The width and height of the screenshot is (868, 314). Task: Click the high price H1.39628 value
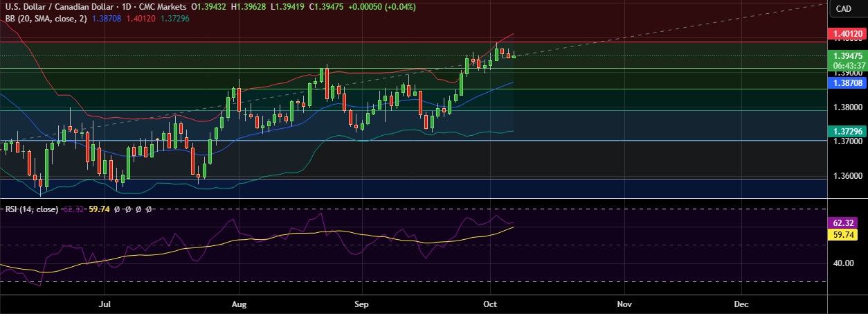(x=250, y=7)
